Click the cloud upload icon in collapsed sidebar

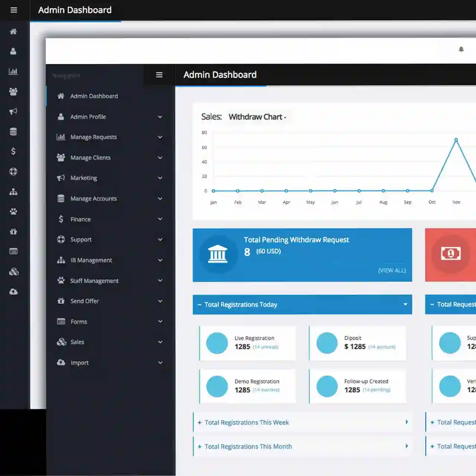pos(13,292)
